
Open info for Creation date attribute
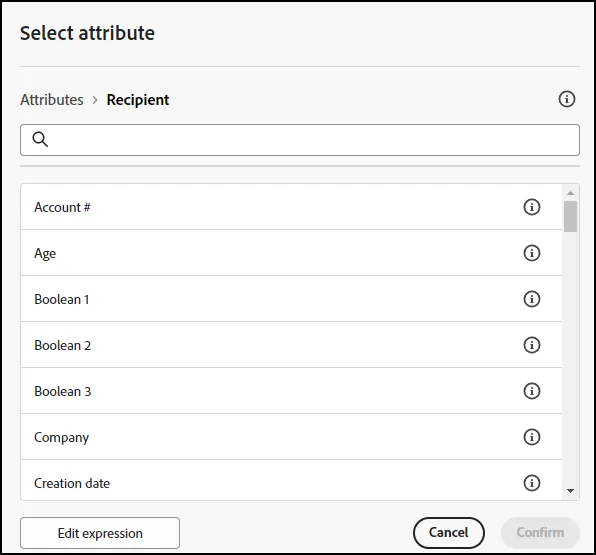[x=531, y=483]
